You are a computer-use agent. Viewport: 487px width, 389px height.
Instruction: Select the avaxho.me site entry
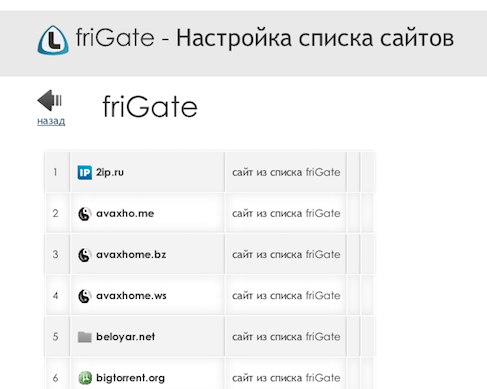tap(125, 213)
